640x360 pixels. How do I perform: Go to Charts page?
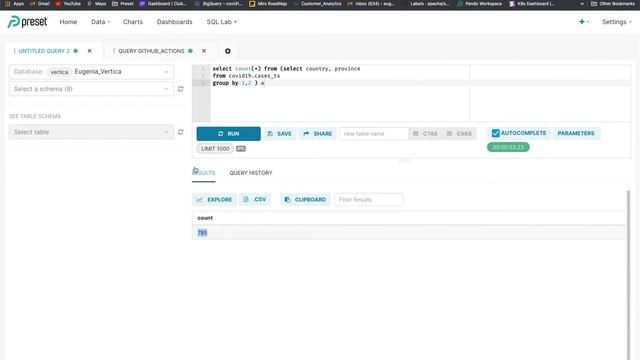(x=133, y=22)
